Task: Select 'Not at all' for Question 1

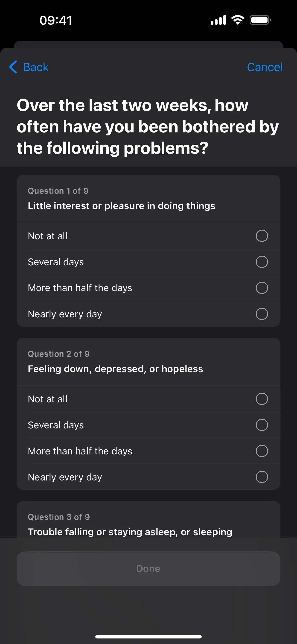Action: coord(148,236)
